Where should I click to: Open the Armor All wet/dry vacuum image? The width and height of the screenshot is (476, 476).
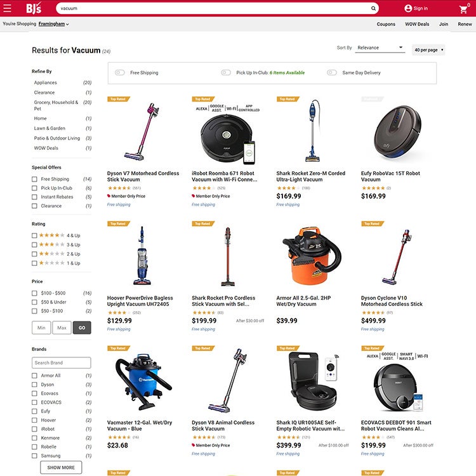312,255
